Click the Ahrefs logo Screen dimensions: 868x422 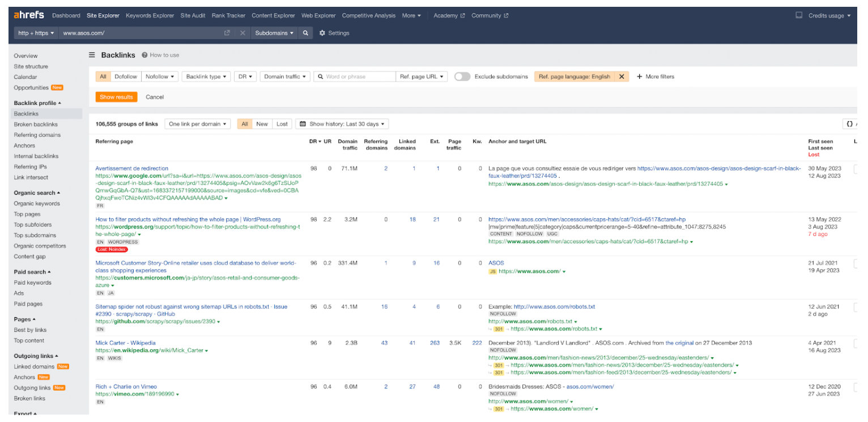point(29,15)
